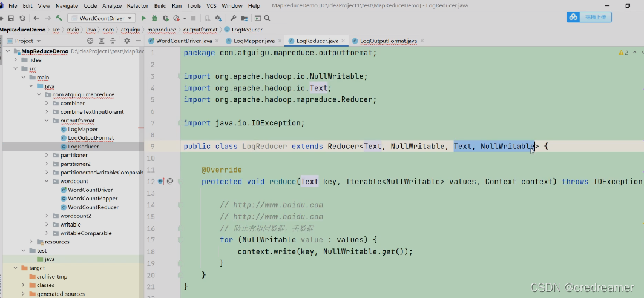The height and width of the screenshot is (298, 644).
Task: Open Project Structure folder icon
Action: tap(245, 18)
